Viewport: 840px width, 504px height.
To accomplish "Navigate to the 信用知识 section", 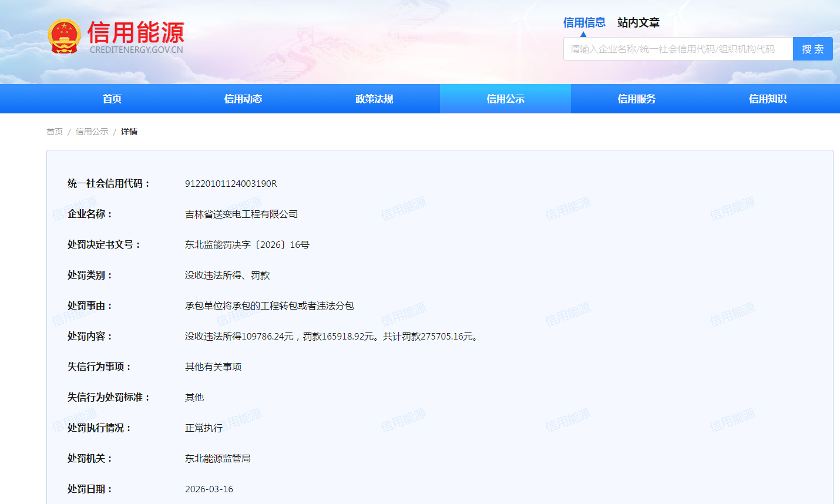I will pyautogui.click(x=767, y=99).
